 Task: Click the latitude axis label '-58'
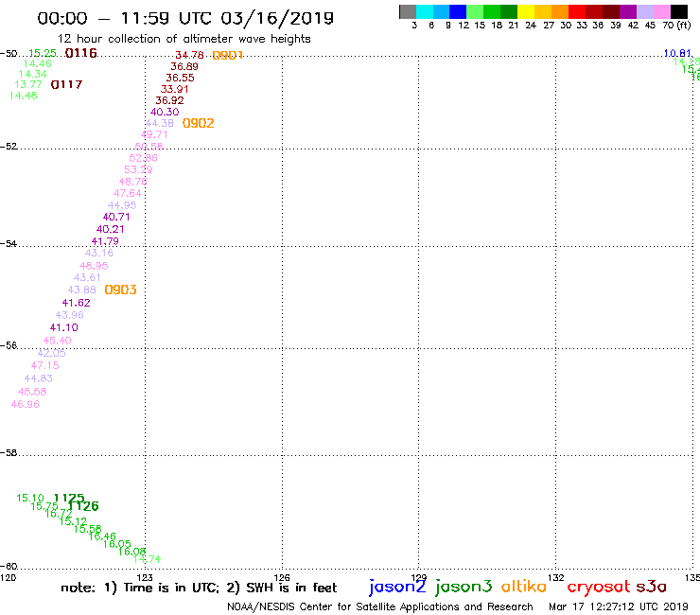point(9,453)
